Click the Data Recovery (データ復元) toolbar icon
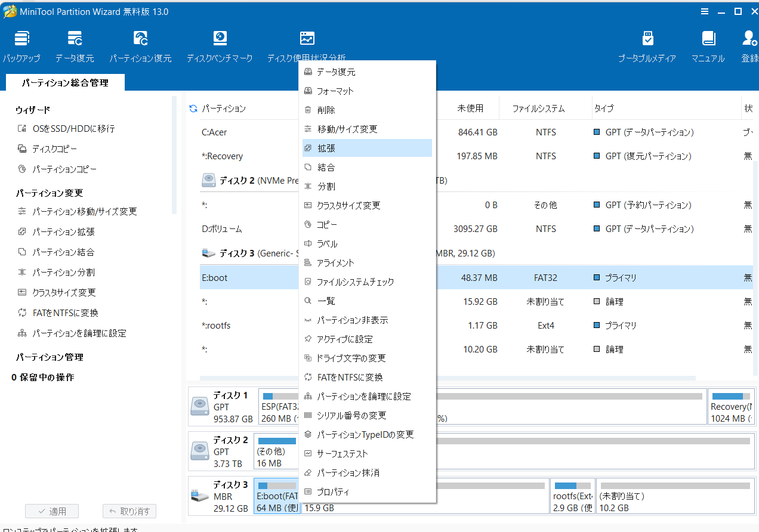This screenshot has width=759, height=532. (x=75, y=39)
